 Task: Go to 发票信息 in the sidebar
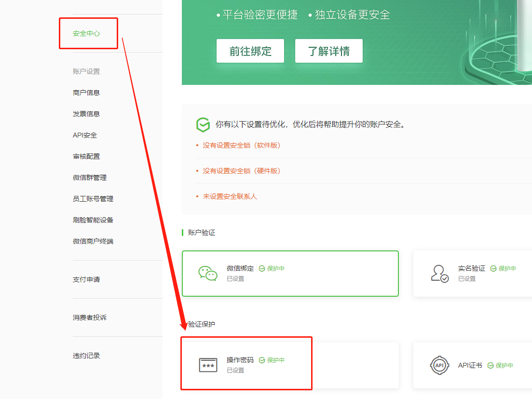pyautogui.click(x=86, y=114)
